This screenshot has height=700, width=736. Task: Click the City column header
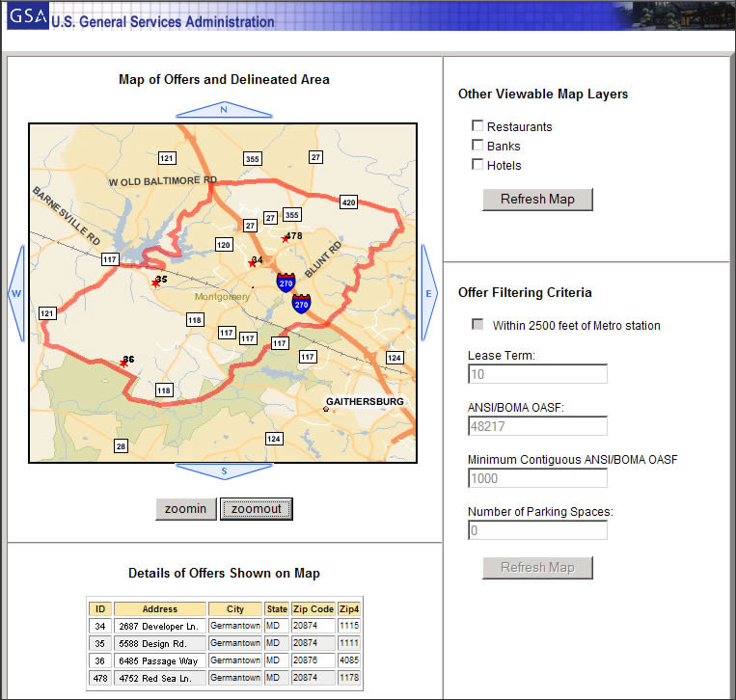235,609
